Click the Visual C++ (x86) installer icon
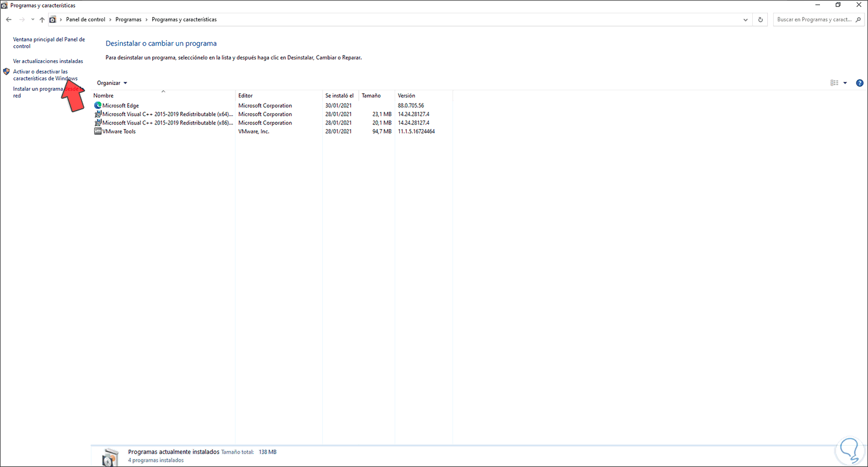 tap(97, 123)
